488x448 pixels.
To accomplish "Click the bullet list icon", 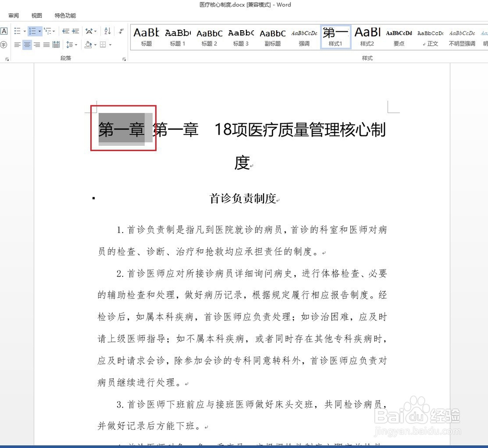I will [18, 31].
